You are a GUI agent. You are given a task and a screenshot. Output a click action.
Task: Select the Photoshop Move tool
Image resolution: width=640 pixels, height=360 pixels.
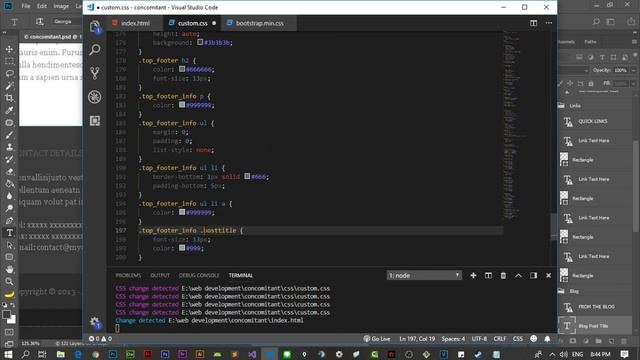(9, 49)
